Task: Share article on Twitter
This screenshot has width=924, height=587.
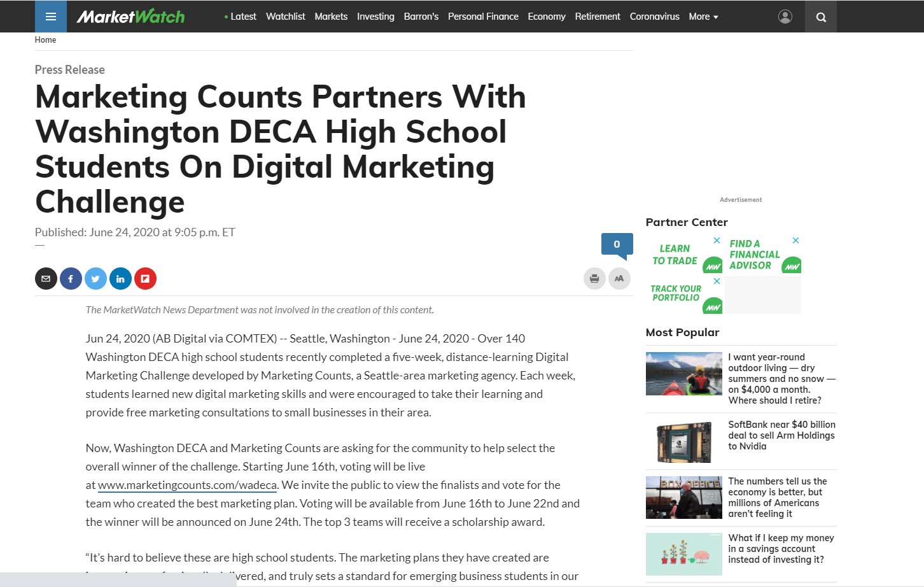Action: (x=95, y=279)
